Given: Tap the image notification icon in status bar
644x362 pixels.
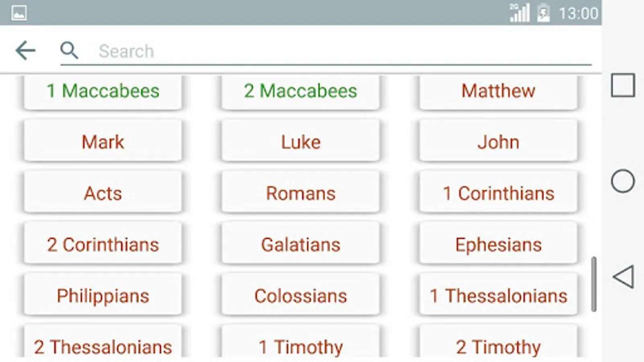Looking at the screenshot, I should [x=19, y=13].
